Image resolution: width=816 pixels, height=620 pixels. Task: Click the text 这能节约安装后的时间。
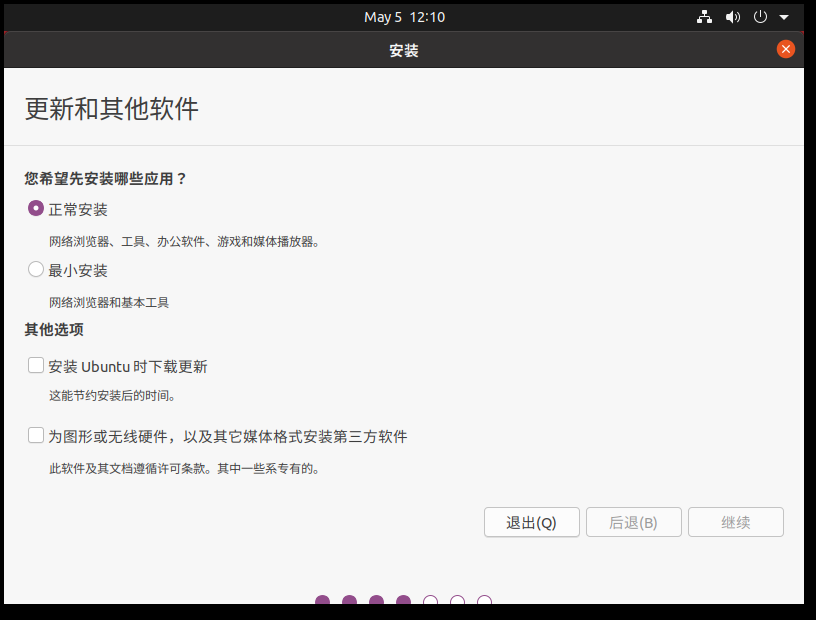tap(112, 396)
